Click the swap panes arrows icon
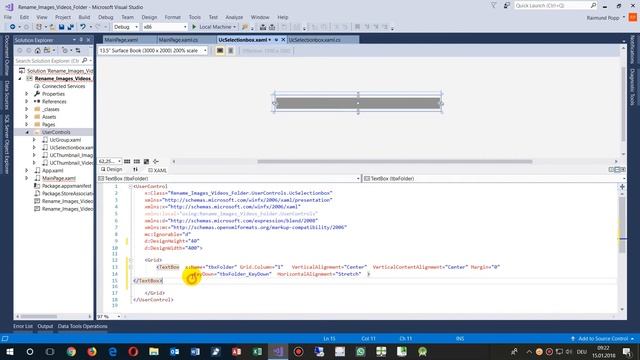The height and width of the screenshot is (360, 640). tap(136, 170)
